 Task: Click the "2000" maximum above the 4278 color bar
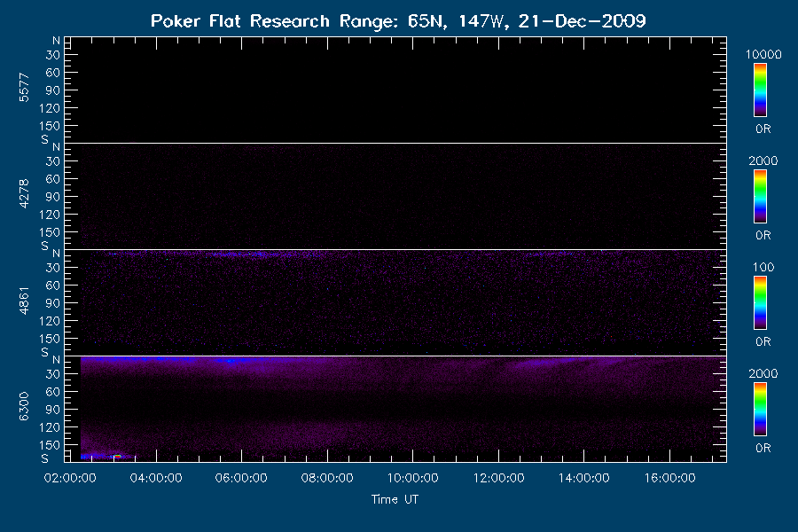coord(763,160)
